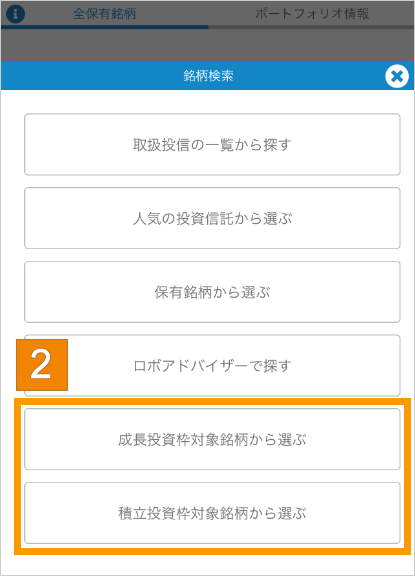Close the 銘柄検索 dialog with the X

click(397, 76)
